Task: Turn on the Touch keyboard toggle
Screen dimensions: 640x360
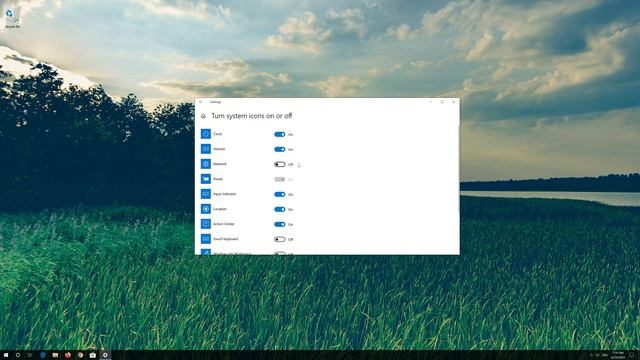Action: 280,239
